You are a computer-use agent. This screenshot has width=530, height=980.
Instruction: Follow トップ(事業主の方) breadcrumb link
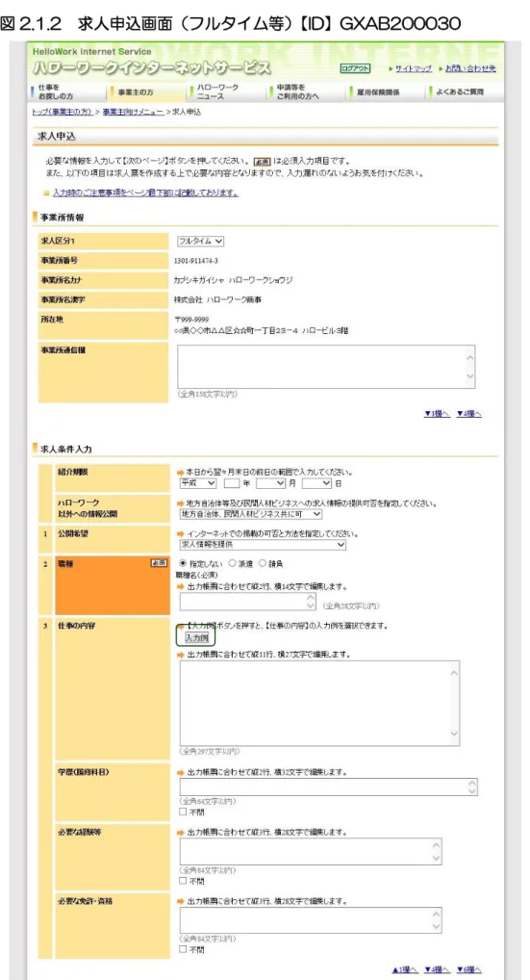[x=62, y=112]
